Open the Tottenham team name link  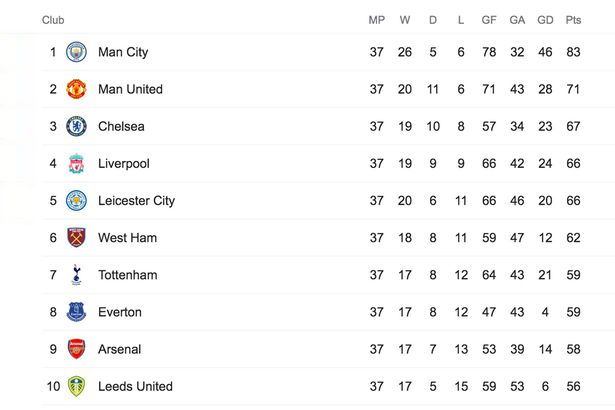tap(127, 275)
